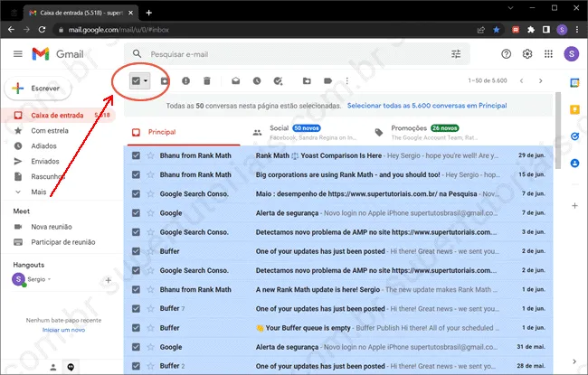
Task: Open the main menu hamburger icon
Action: click(17, 54)
